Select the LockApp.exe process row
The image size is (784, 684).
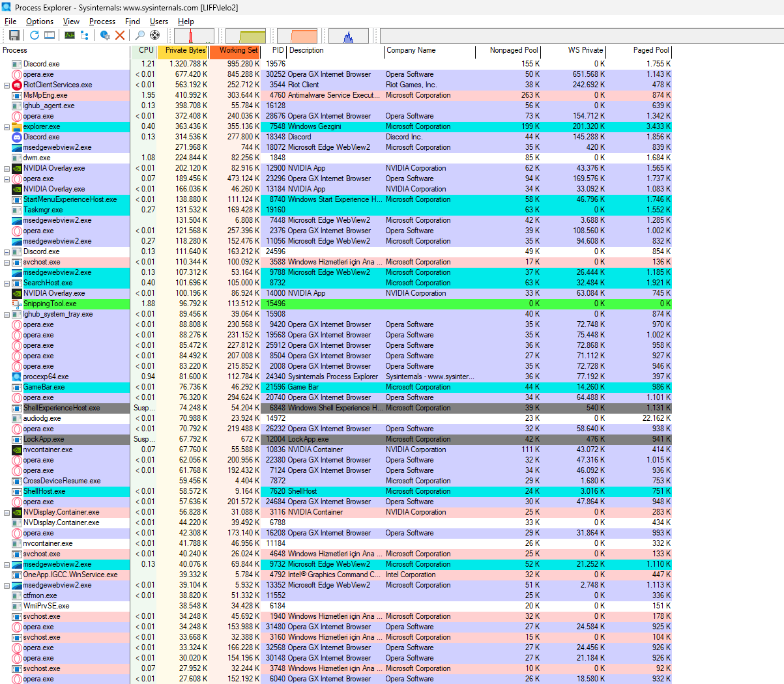coord(336,439)
